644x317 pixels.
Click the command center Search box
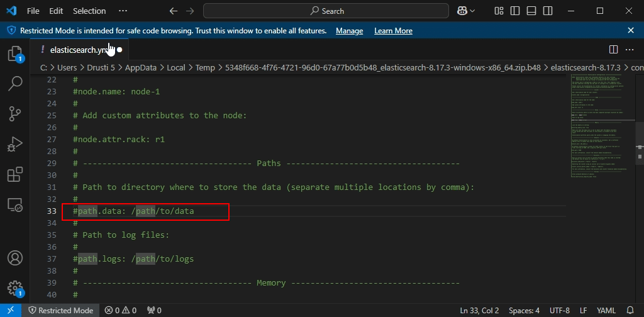pyautogui.click(x=325, y=11)
